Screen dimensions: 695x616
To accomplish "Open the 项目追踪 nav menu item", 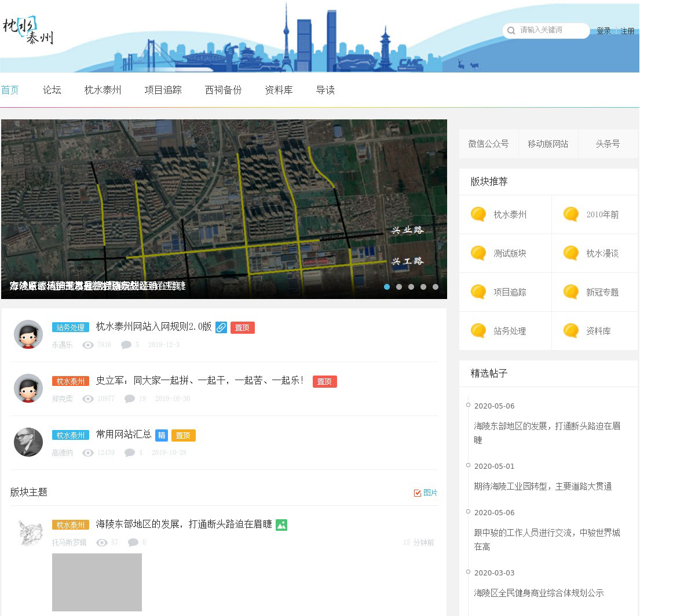I will (x=163, y=90).
